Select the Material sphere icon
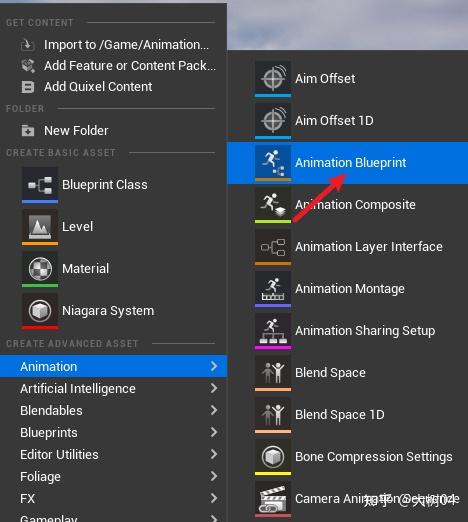 pos(40,269)
